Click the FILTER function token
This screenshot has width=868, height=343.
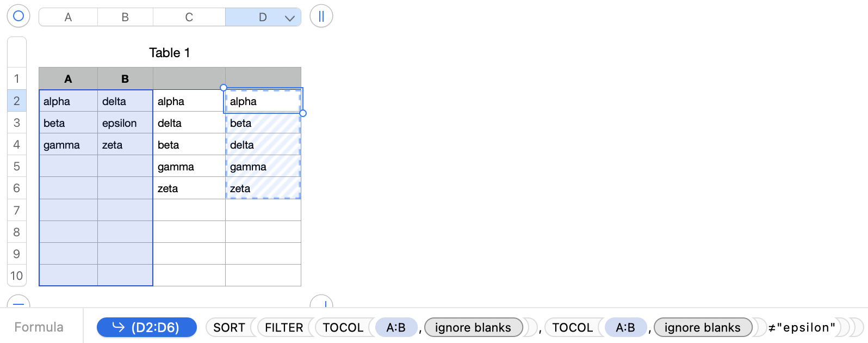point(284,328)
